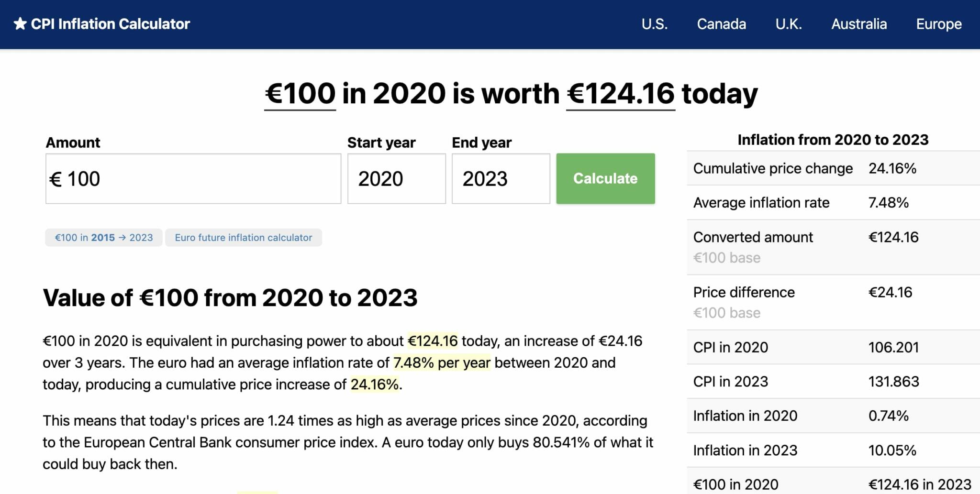Open the U.K. inflation page
This screenshot has height=494, width=980.
point(789,23)
